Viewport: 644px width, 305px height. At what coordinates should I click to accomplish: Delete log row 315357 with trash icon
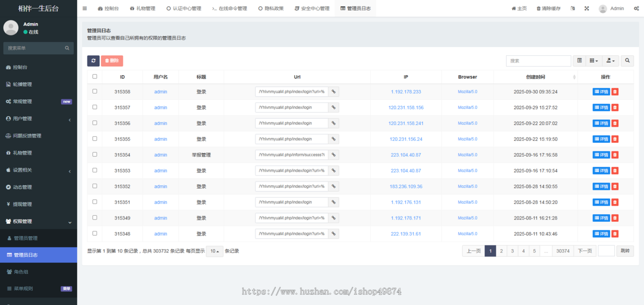pos(615,107)
